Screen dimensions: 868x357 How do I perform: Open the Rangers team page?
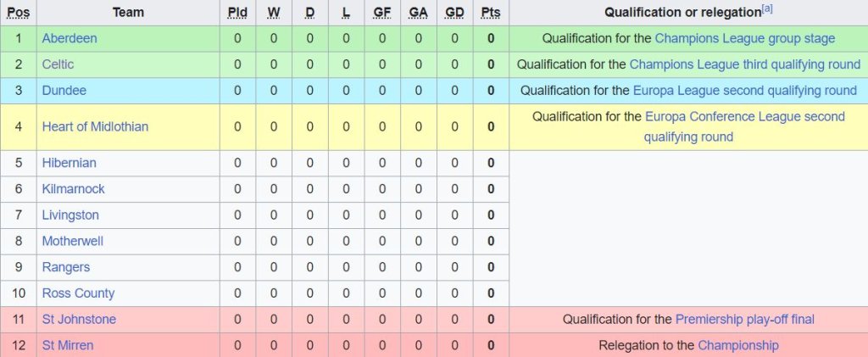65,267
